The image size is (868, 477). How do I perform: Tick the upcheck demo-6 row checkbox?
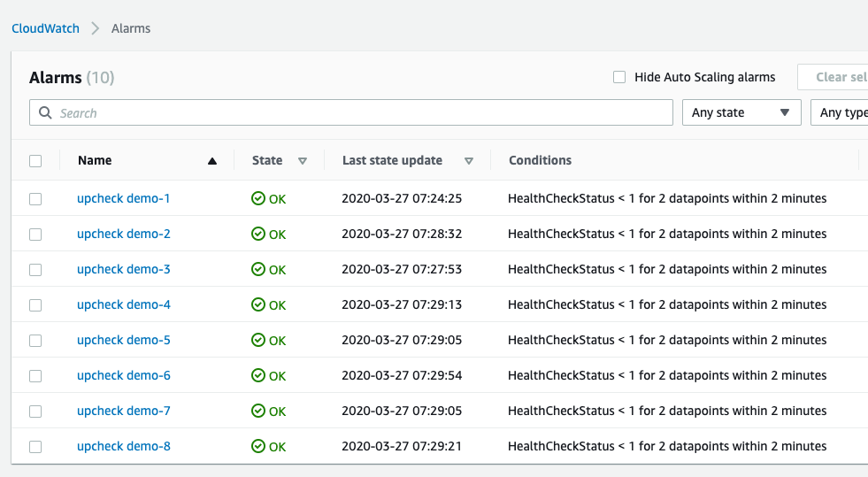35,375
